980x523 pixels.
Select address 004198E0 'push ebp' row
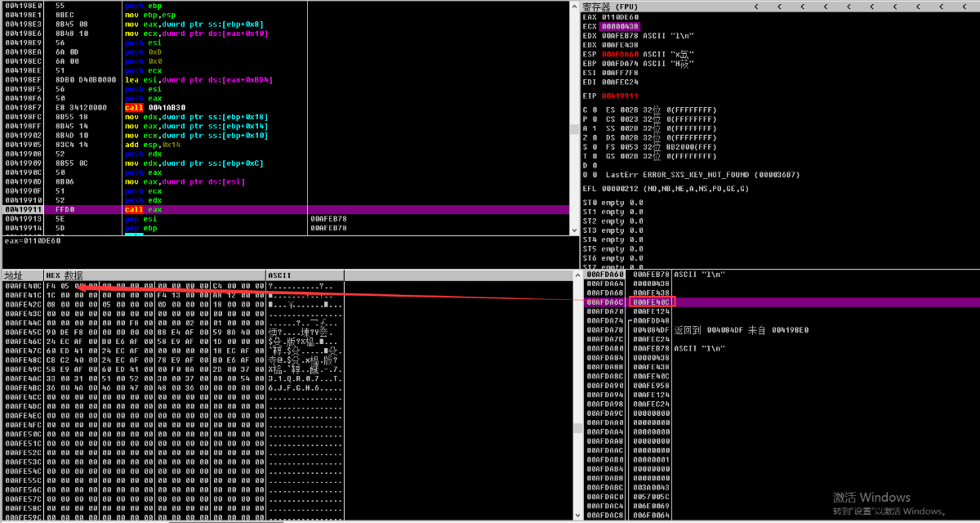[286, 6]
